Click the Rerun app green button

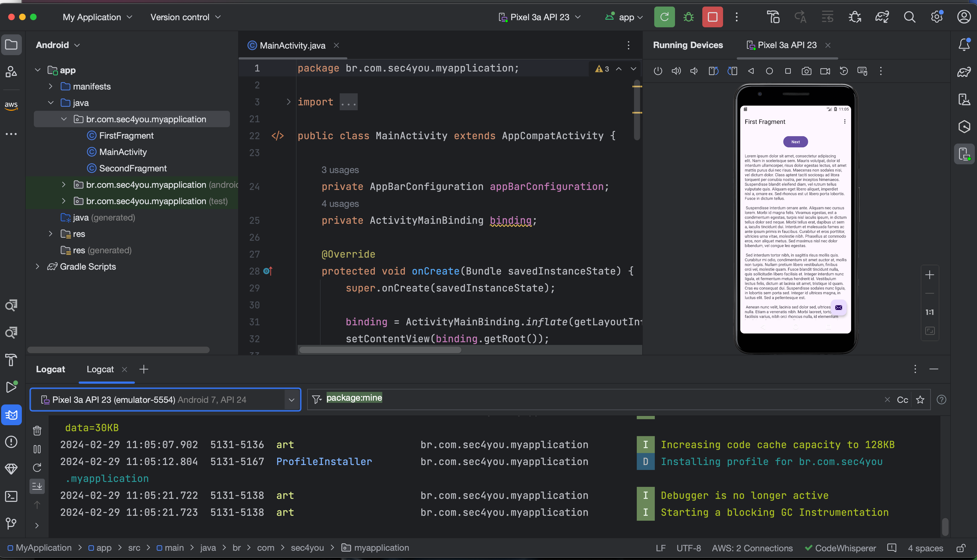pos(664,17)
